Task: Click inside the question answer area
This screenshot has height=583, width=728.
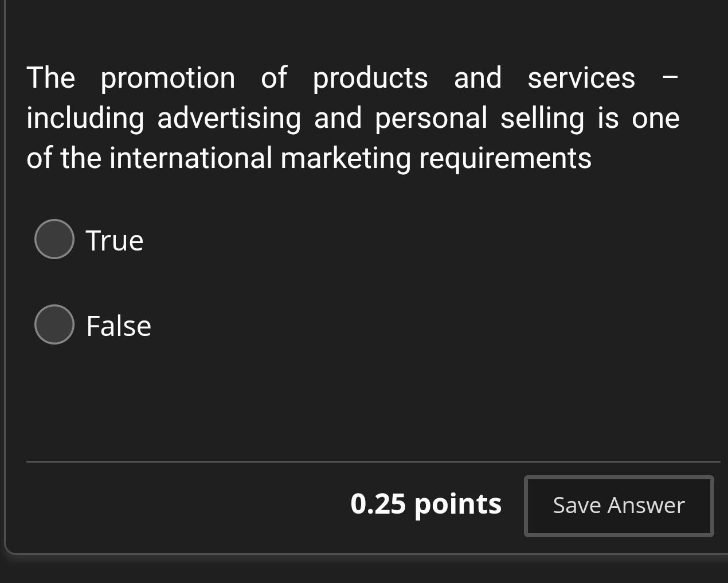Action: click(x=344, y=281)
